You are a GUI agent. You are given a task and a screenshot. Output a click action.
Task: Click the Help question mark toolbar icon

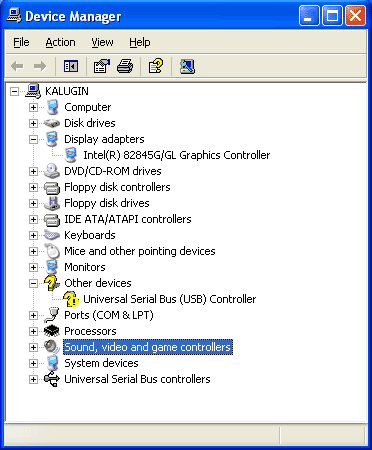pyautogui.click(x=156, y=66)
